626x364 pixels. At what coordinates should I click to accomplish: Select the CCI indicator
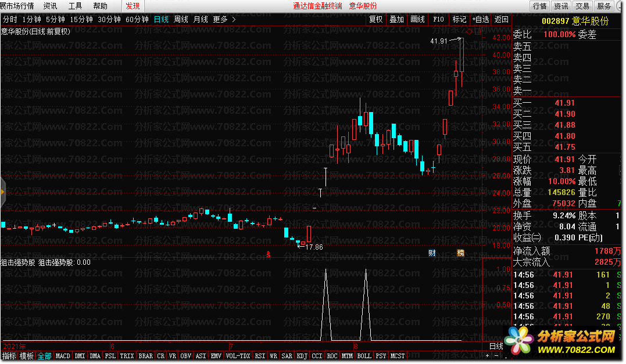[317, 356]
